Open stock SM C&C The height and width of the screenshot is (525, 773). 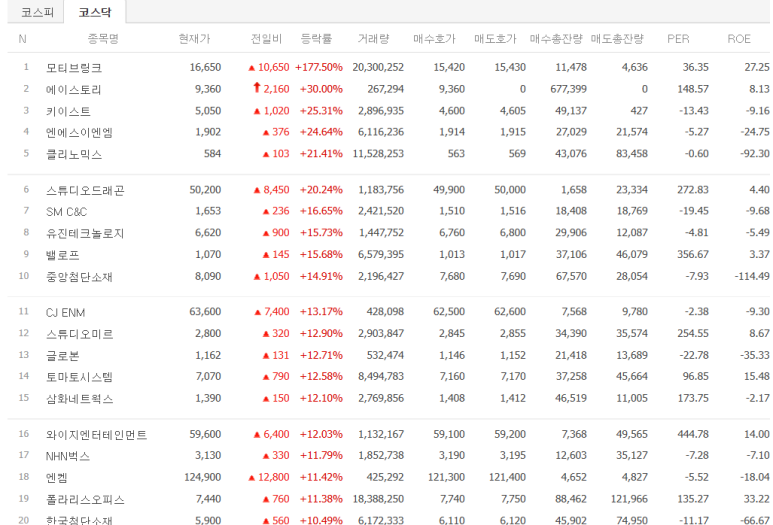point(66,212)
